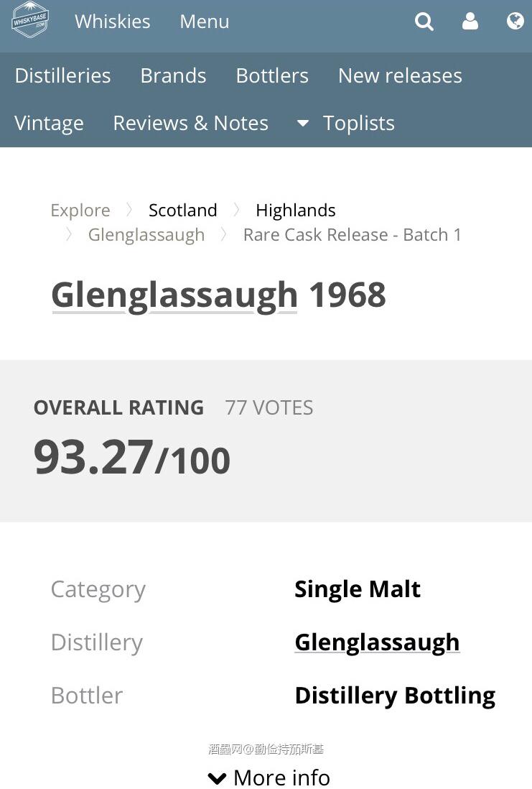Click the Explore breadcrumb link

tap(80, 210)
